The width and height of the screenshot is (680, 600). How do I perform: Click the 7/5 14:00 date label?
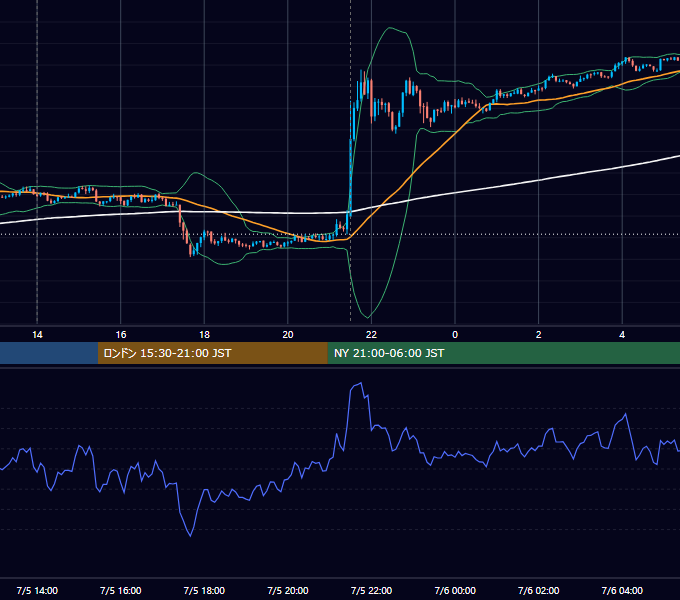coord(37,590)
